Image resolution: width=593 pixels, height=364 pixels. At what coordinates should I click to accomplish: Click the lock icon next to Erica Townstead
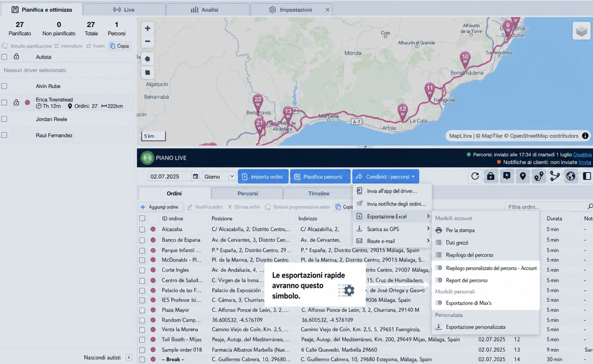[16, 103]
